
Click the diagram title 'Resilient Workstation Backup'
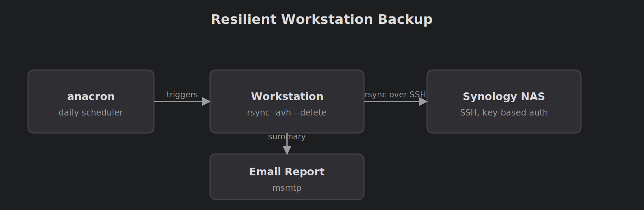coord(322,20)
